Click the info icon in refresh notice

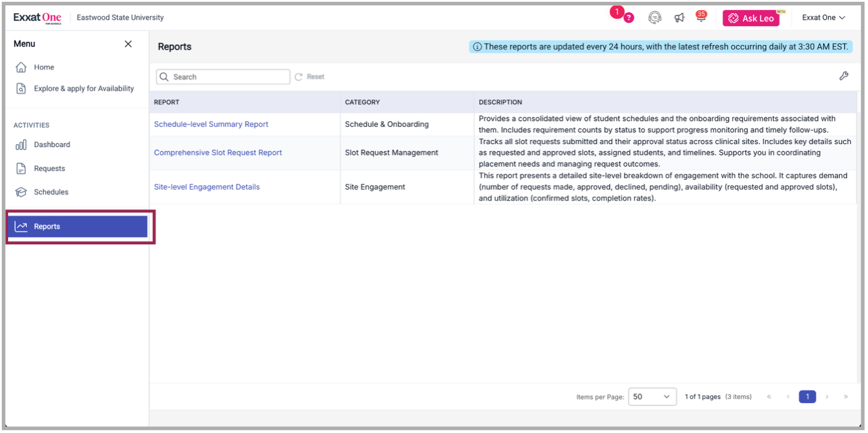[x=477, y=47]
